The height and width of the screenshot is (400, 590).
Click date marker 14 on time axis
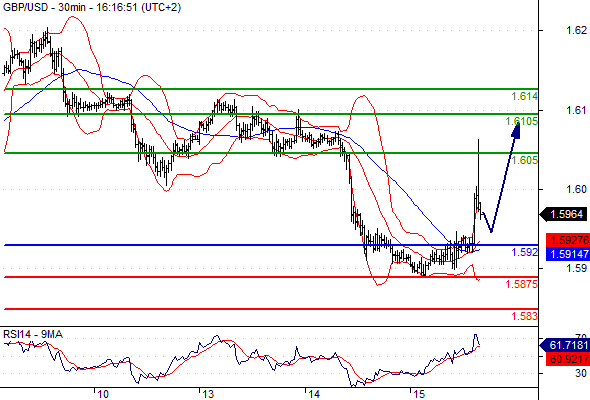(314, 394)
